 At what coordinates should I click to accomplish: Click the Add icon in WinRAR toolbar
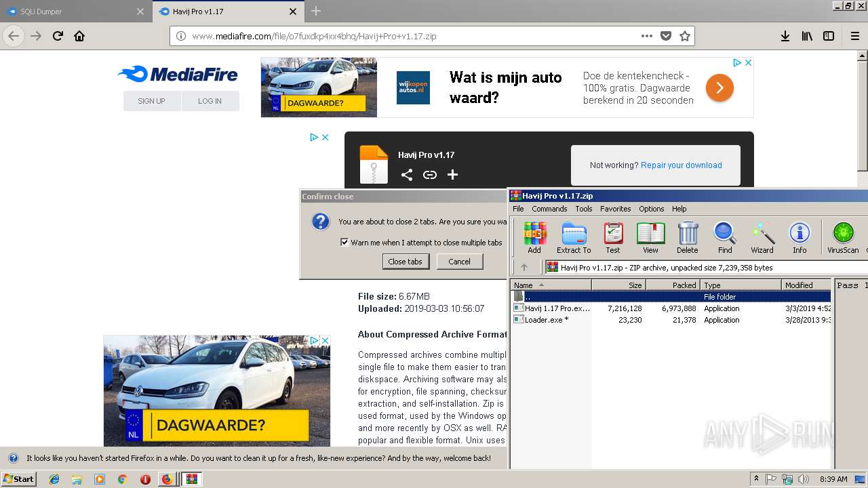[x=534, y=238]
